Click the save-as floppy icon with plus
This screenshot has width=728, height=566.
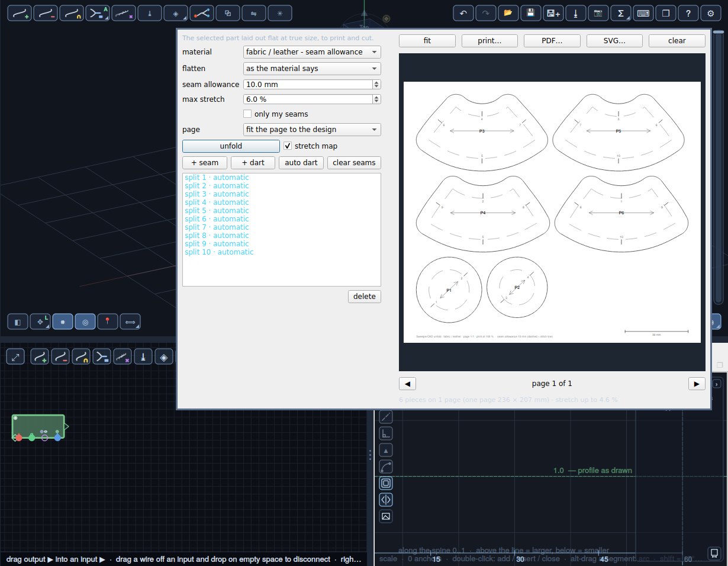[553, 13]
